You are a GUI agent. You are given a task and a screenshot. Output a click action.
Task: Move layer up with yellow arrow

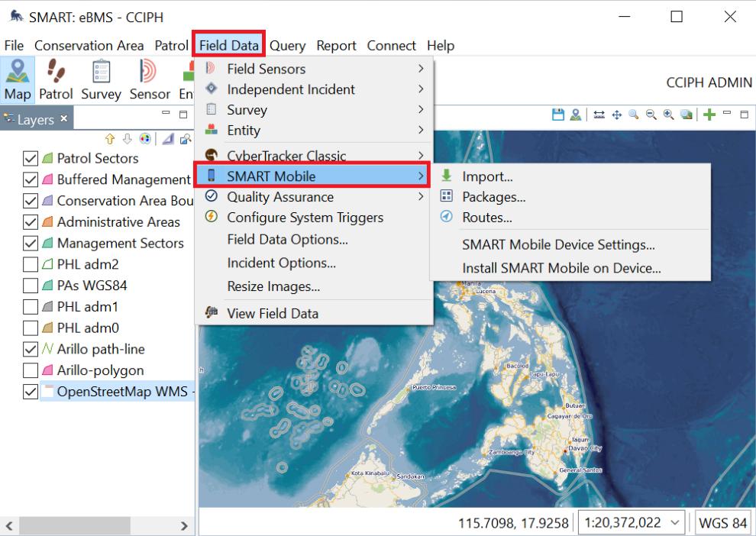click(110, 139)
